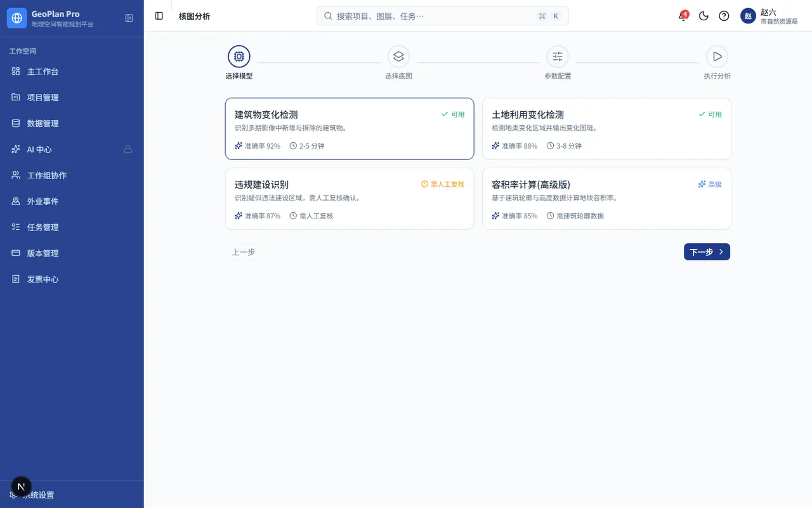The width and height of the screenshot is (812, 508).
Task: Click the 准确率 88% text
Action: pyautogui.click(x=520, y=145)
